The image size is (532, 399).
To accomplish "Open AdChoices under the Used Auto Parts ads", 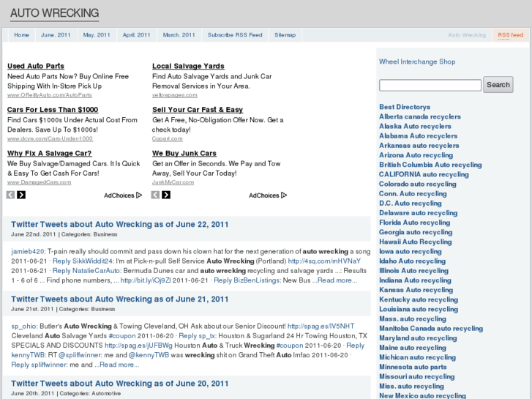I will click(x=123, y=195).
